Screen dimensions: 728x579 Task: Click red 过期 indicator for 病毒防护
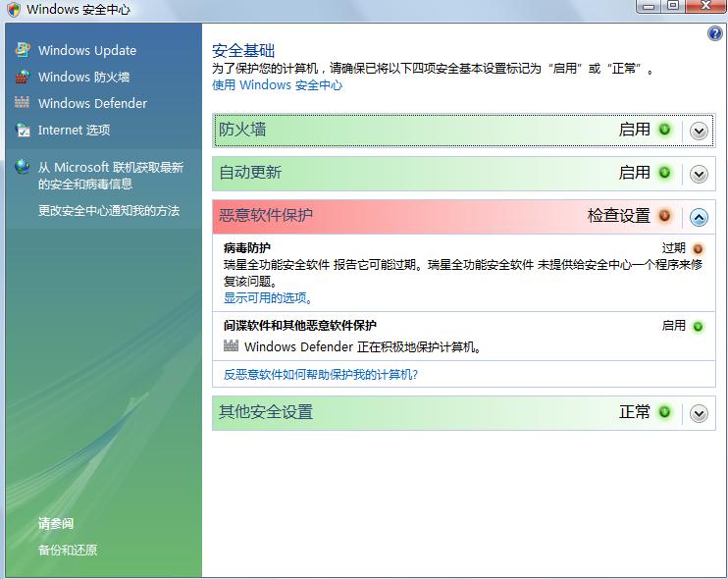(x=698, y=248)
